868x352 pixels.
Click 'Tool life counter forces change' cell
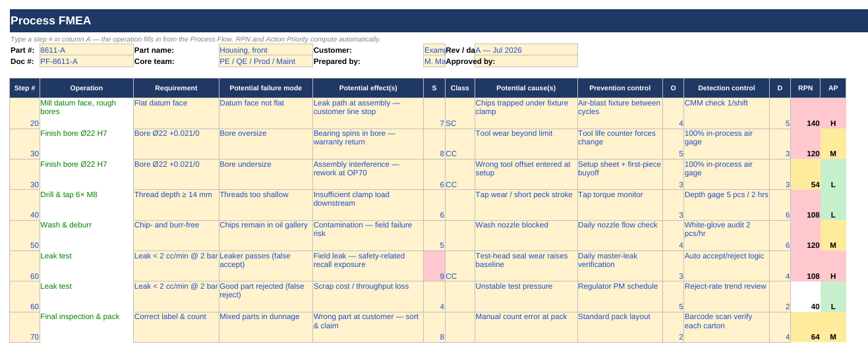[x=620, y=144]
